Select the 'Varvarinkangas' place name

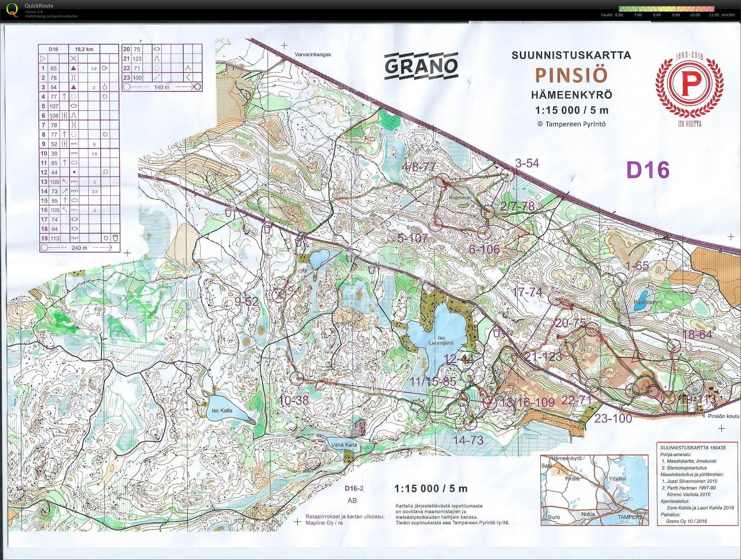[x=313, y=54]
